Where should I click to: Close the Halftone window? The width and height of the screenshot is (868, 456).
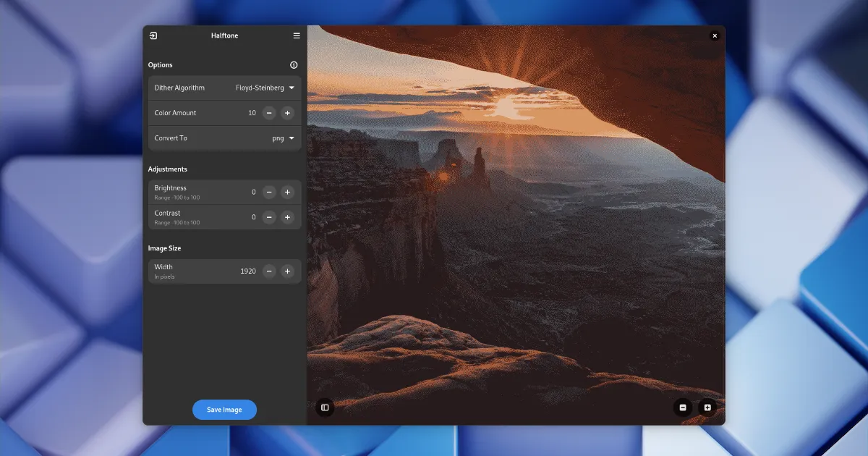[x=715, y=35]
